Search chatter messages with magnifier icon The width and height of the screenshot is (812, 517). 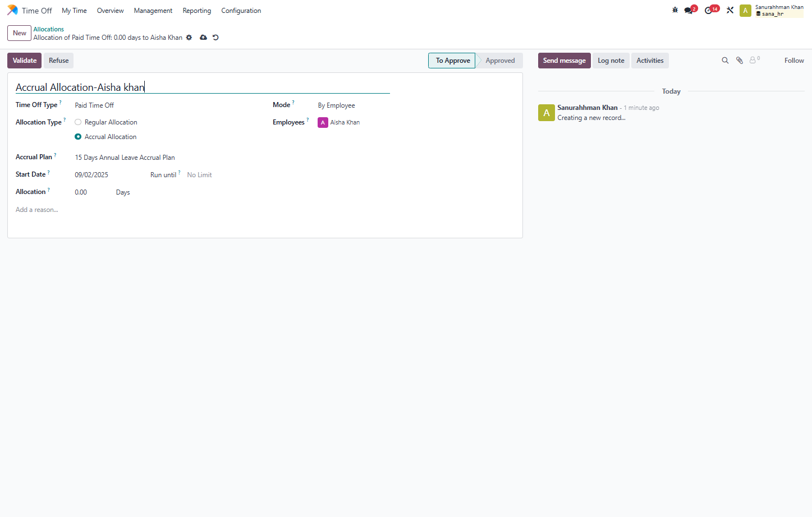point(725,61)
